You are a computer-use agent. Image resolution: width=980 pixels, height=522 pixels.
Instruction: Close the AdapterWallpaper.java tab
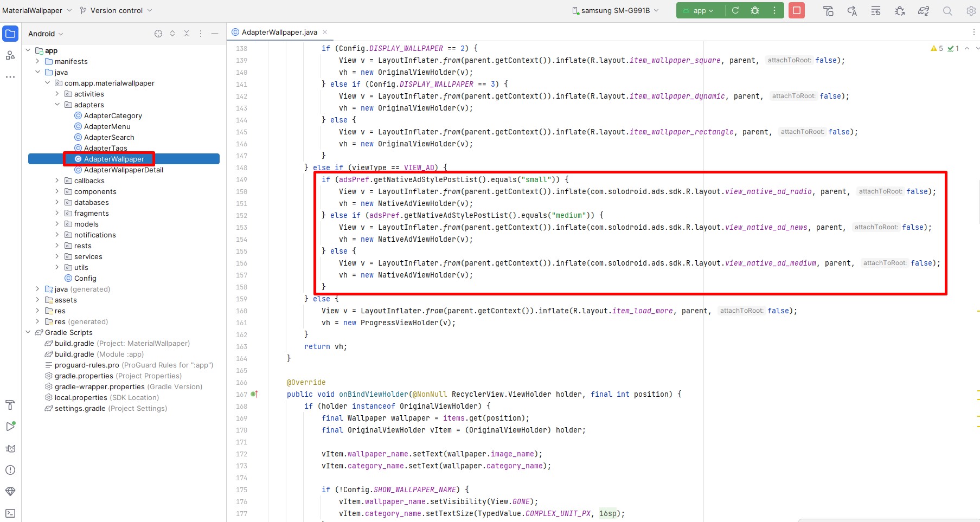(325, 32)
